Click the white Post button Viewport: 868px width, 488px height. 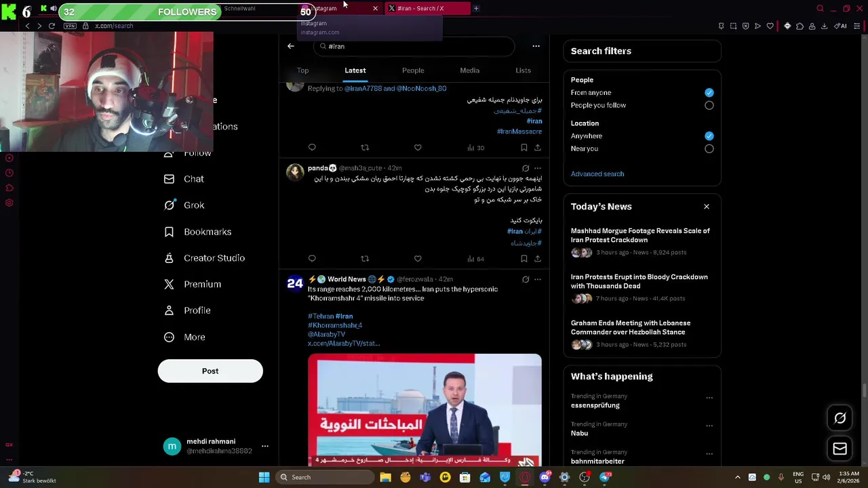(210, 371)
